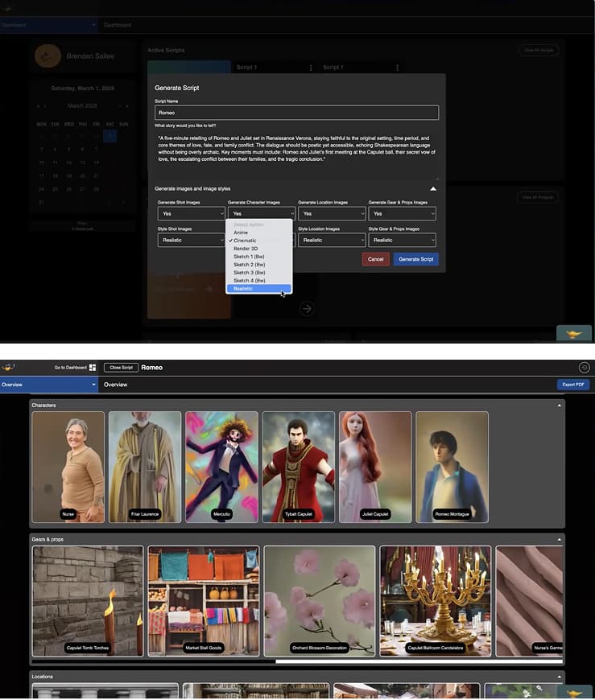This screenshot has height=700, width=595.
Task: Click the blue Generate Script button
Action: [416, 259]
